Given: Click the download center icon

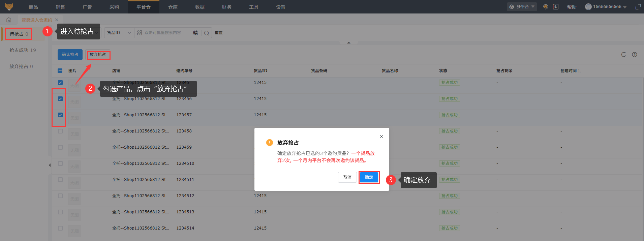Looking at the screenshot, I should [x=556, y=7].
